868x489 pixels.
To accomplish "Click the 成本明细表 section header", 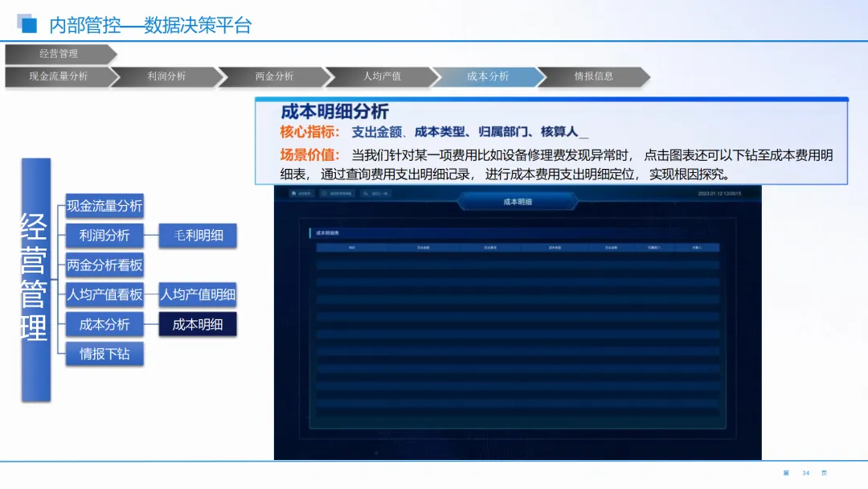I will (x=327, y=233).
